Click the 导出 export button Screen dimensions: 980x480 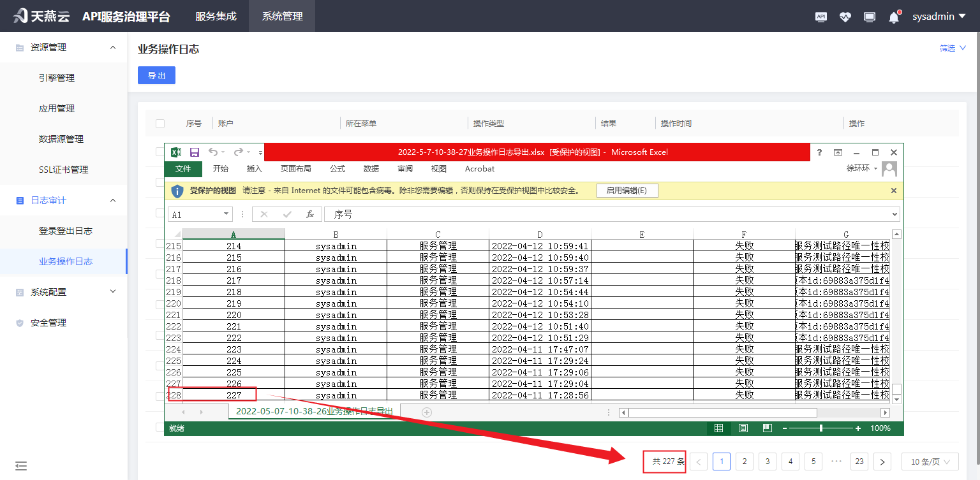coord(156,75)
